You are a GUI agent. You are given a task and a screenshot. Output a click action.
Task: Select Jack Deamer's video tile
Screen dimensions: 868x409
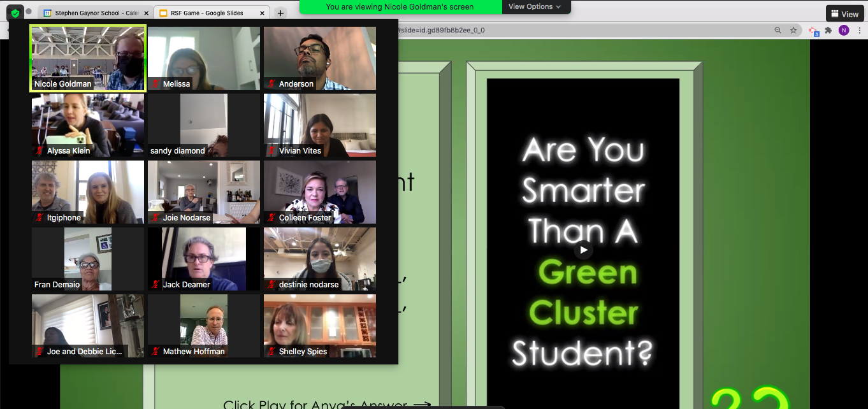click(x=204, y=259)
